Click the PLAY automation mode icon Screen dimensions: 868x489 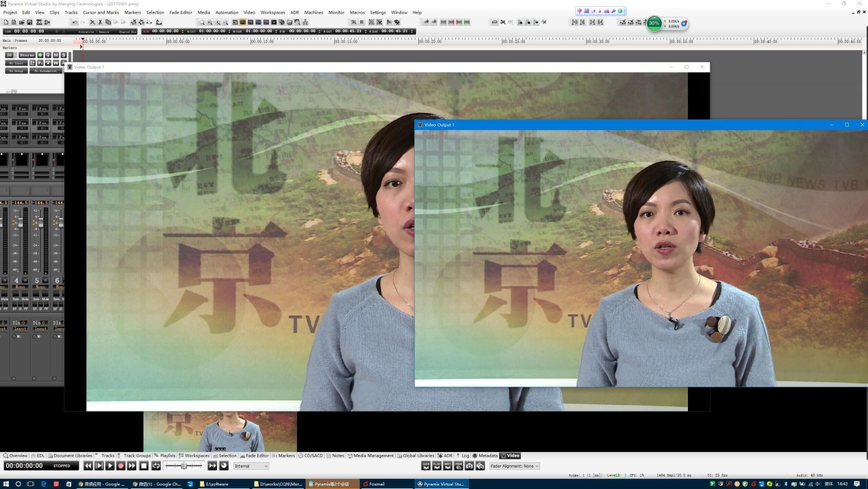click(437, 466)
